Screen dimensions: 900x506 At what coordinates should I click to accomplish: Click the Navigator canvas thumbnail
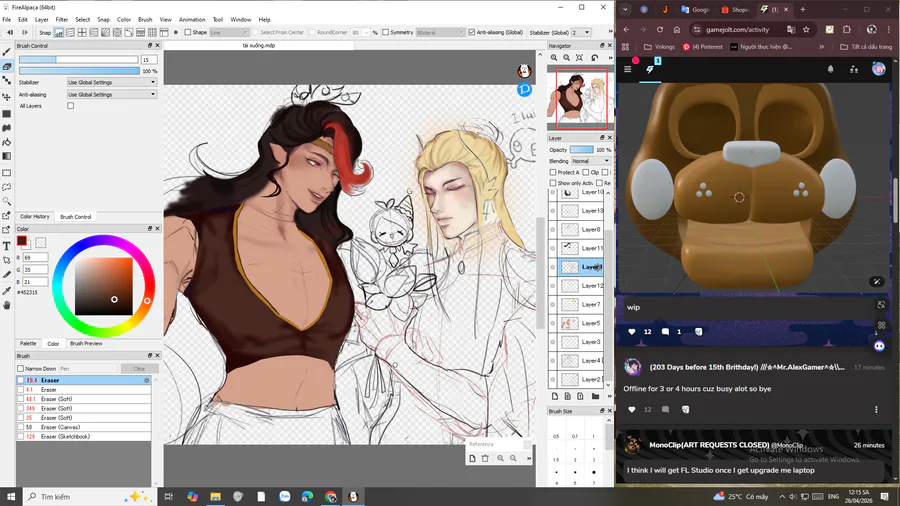coord(580,98)
